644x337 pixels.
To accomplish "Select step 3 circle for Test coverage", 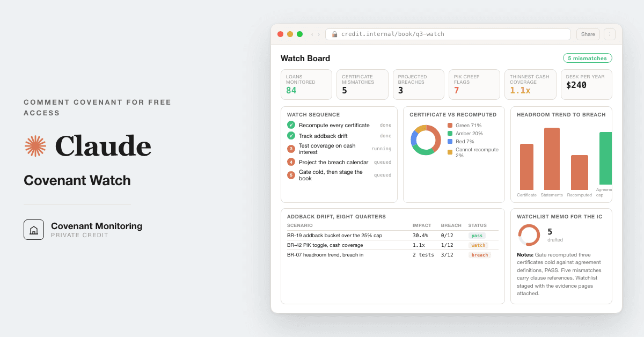I will pos(291,149).
